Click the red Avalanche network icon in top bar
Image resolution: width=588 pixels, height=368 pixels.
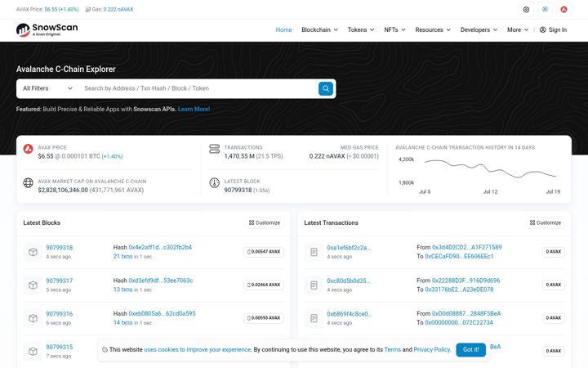click(x=563, y=9)
